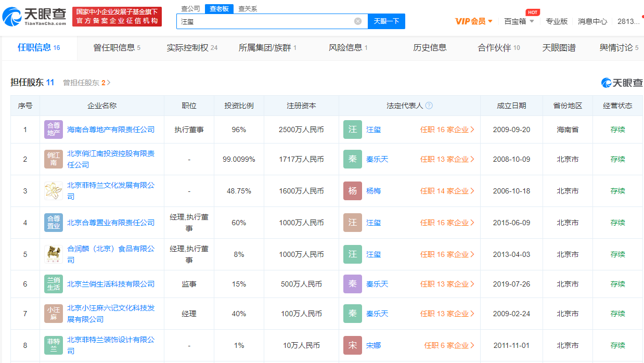Open 北京兰俏生活科技有限公司 link

click(x=111, y=284)
